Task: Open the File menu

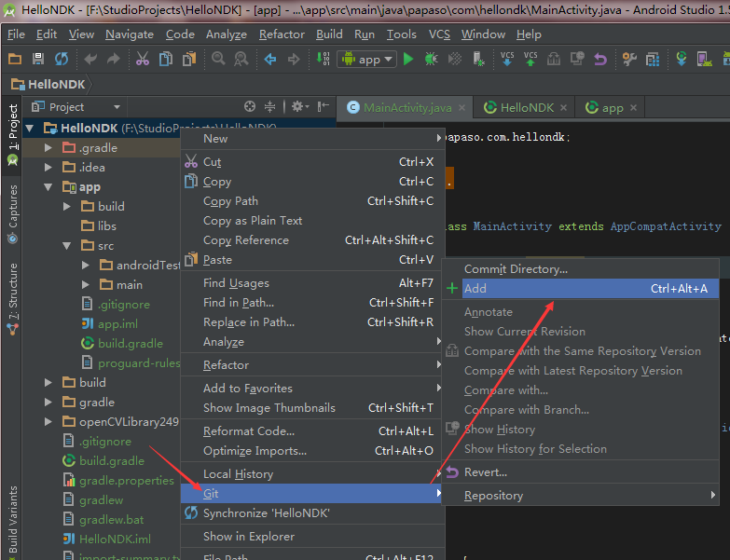Action: (x=16, y=34)
